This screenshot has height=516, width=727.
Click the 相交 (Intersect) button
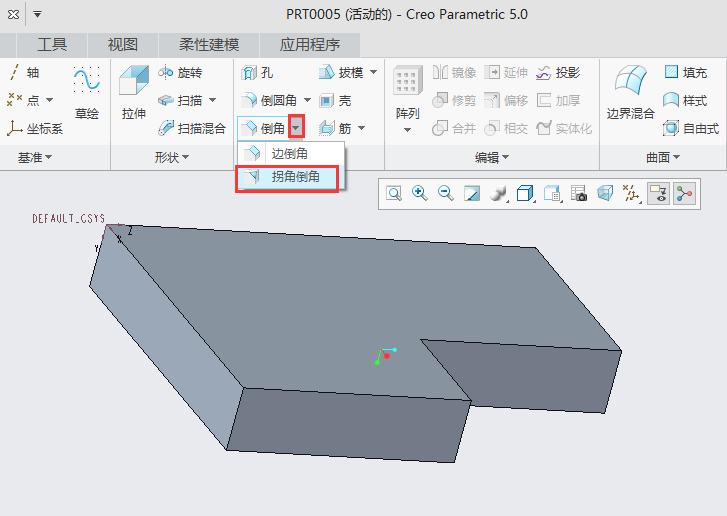(x=506, y=128)
